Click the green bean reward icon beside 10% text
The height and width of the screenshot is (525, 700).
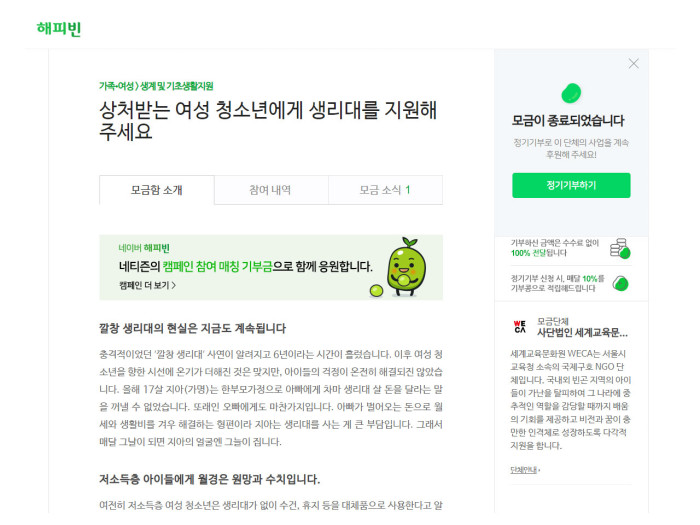click(x=621, y=283)
